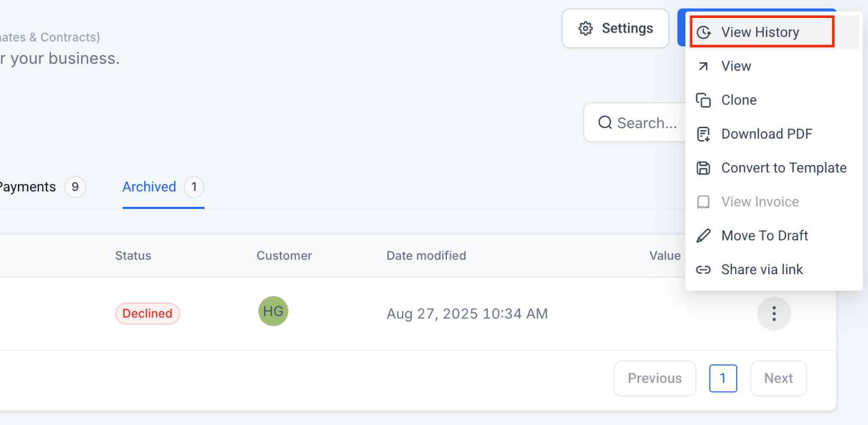Go to the Previous page

[x=654, y=379]
